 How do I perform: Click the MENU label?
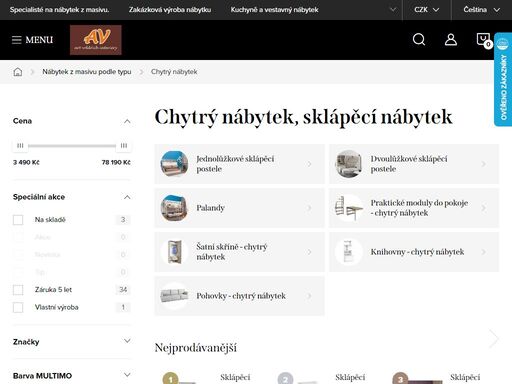pos(39,40)
